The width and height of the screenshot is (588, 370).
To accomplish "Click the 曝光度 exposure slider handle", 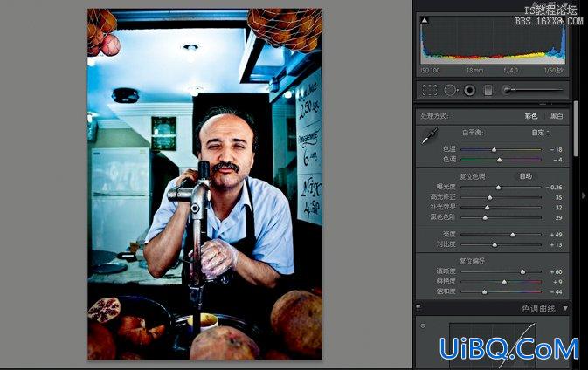I will pyautogui.click(x=498, y=188).
